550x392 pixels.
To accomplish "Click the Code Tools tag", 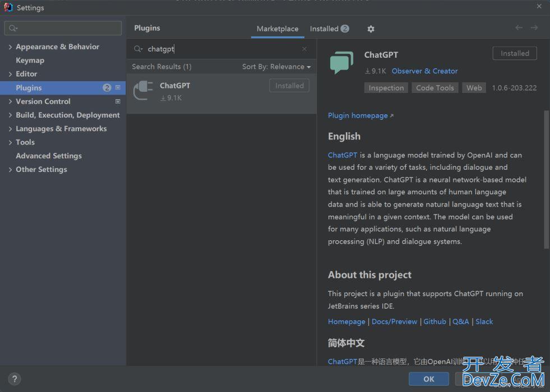I will point(435,88).
